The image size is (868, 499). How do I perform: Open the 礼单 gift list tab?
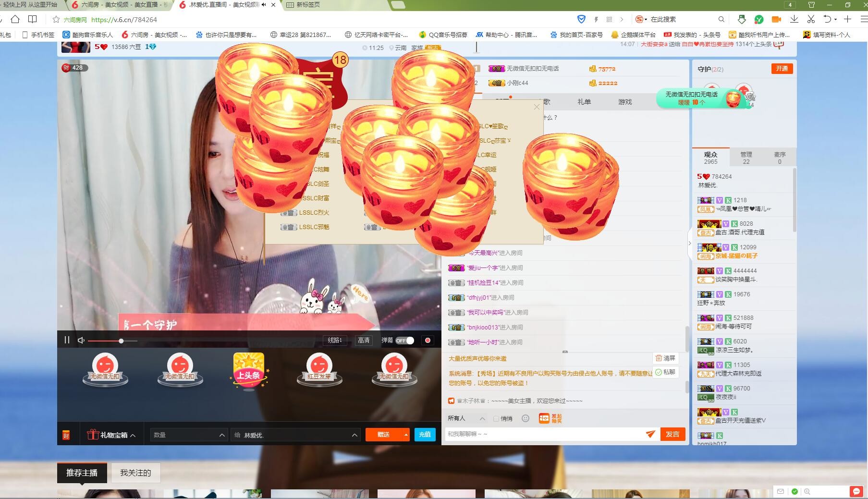(x=584, y=102)
